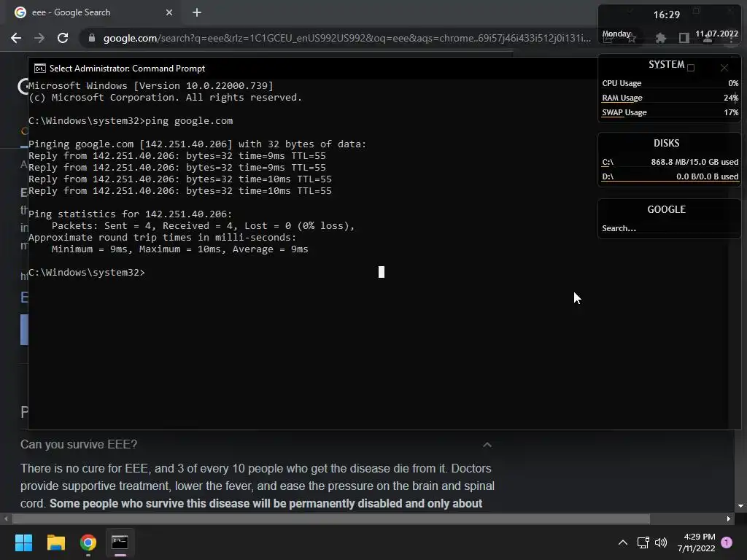Click the C:\Windows\system32> prompt line at bottom

87,273
